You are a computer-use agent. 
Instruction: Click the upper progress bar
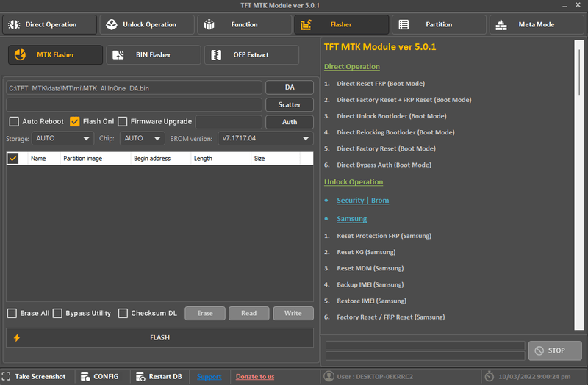pos(426,345)
